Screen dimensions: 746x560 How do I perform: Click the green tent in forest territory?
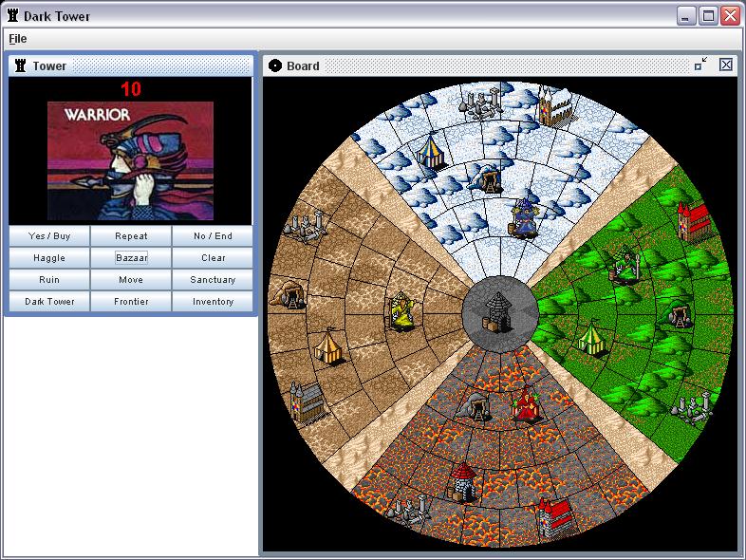click(590, 337)
